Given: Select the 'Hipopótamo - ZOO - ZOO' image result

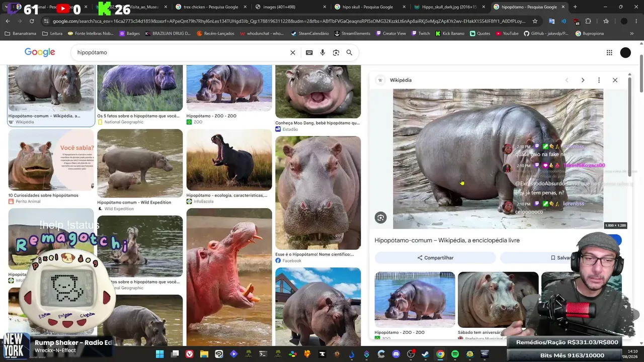Looking at the screenshot, I should (229, 88).
